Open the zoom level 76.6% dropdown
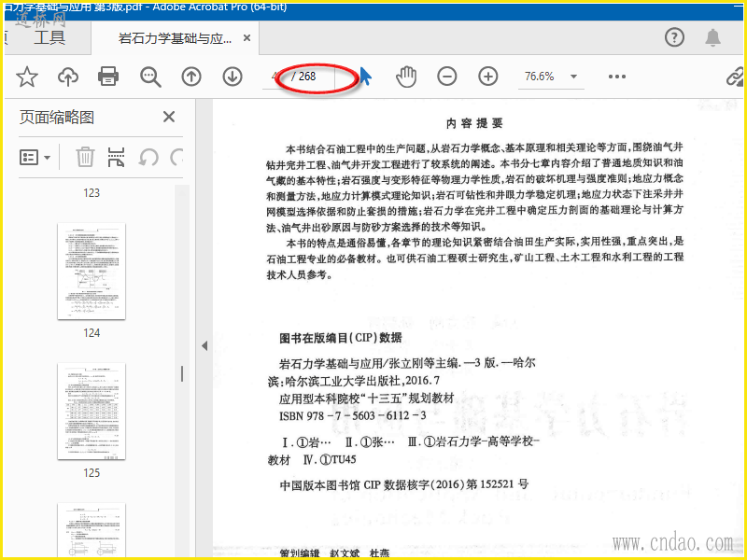The image size is (747, 560). click(x=574, y=77)
